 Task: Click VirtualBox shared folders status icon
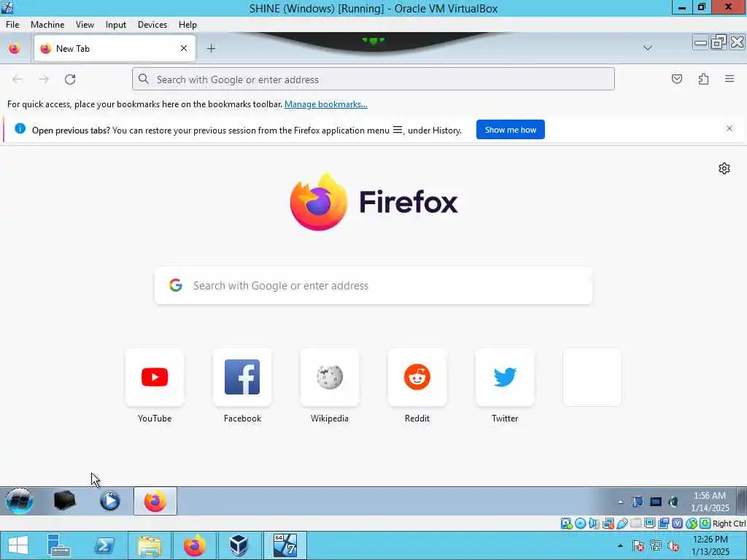[635, 524]
